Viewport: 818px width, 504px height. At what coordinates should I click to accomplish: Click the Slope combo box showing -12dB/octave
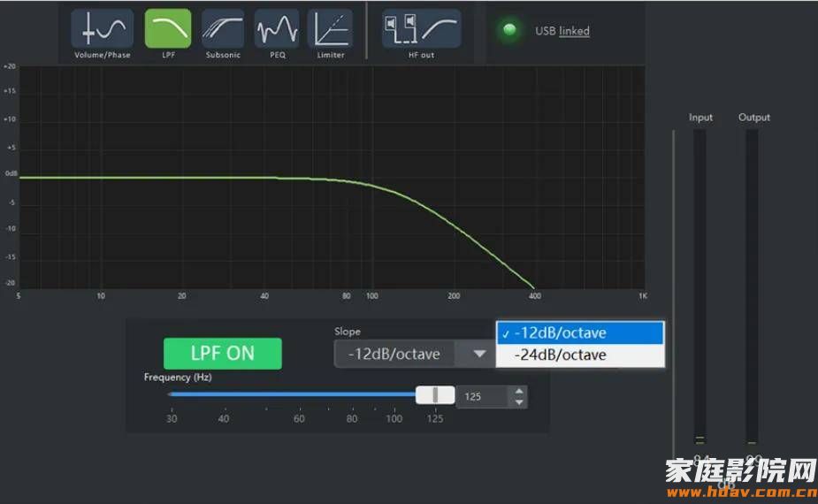[394, 354]
